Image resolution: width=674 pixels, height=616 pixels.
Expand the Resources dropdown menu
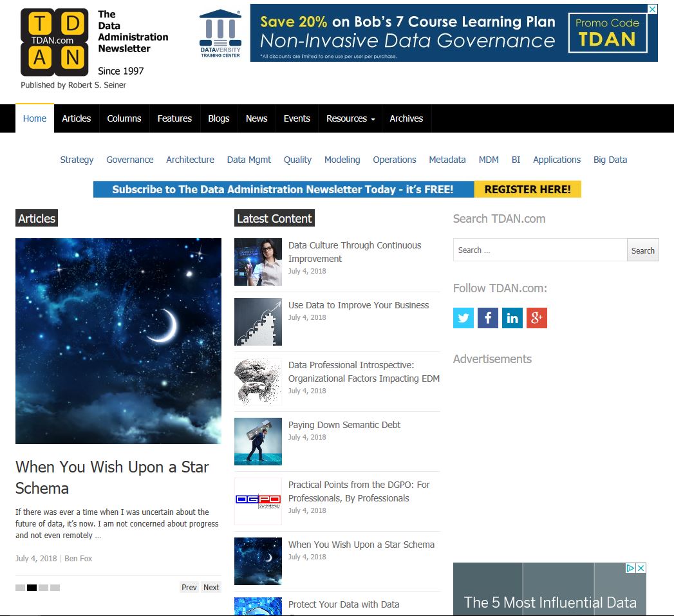pos(350,118)
